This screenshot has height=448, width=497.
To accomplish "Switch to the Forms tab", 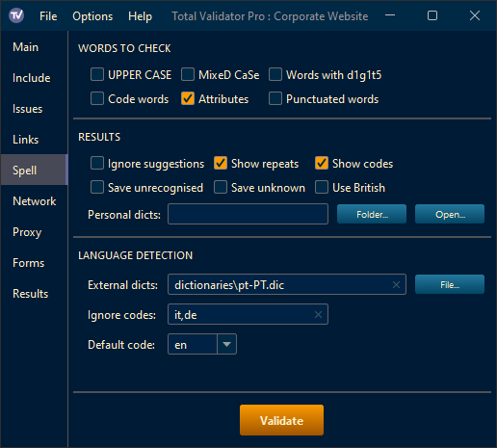I will [x=34, y=263].
